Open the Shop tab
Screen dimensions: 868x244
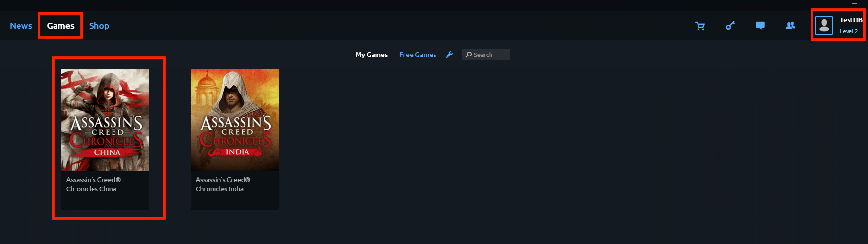tap(99, 26)
